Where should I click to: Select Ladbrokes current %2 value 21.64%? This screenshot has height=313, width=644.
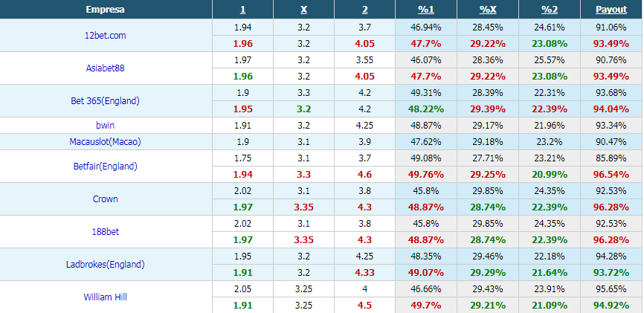coord(549,273)
